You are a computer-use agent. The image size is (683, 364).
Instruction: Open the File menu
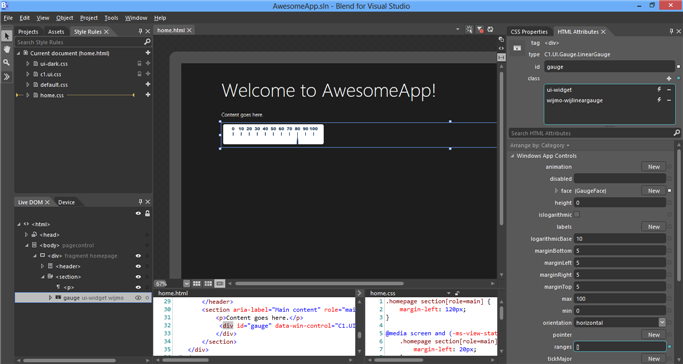[x=8, y=18]
